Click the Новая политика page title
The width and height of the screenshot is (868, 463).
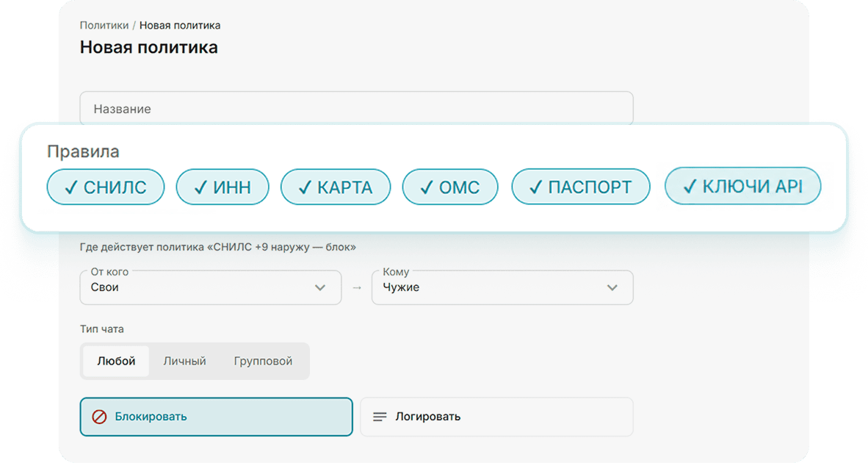149,48
